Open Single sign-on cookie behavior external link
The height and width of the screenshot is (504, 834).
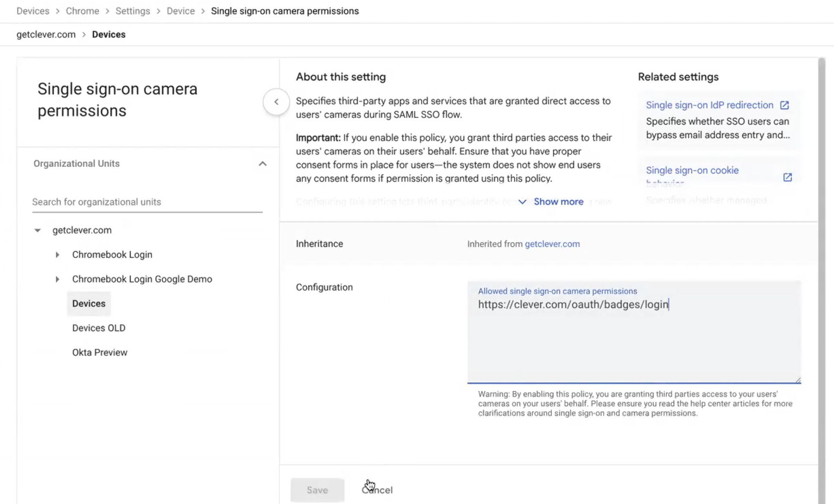point(787,177)
